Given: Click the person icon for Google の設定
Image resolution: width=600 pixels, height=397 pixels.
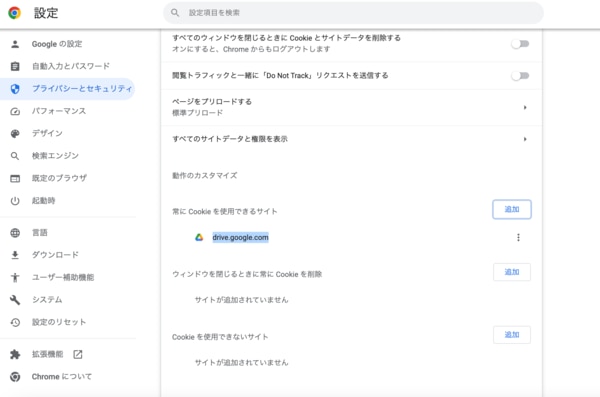Looking at the screenshot, I should 15,44.
